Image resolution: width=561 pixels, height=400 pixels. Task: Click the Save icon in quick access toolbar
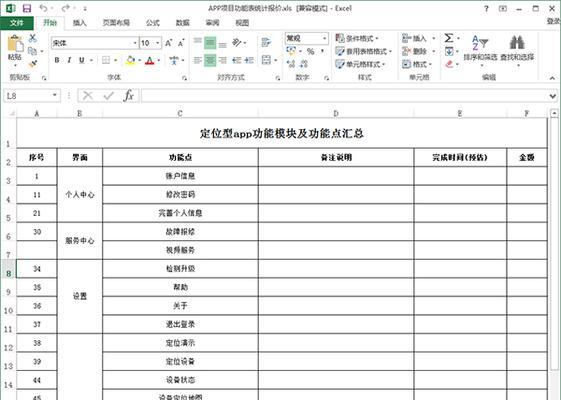coord(27,8)
